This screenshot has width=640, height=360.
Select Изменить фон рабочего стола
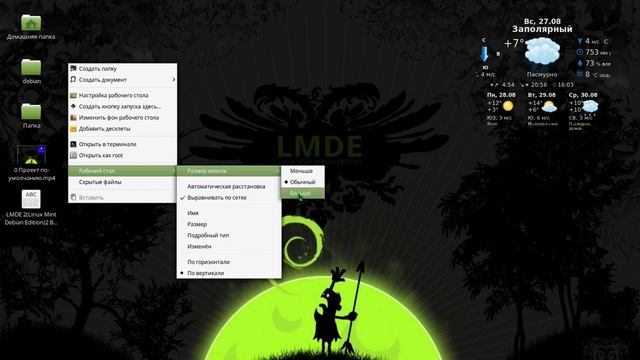[x=122, y=118]
